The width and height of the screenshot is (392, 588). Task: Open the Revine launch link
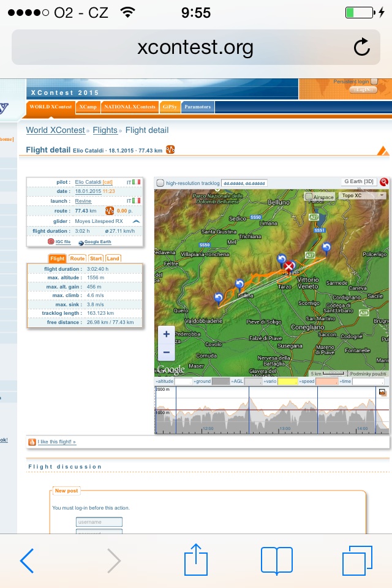coord(83,201)
